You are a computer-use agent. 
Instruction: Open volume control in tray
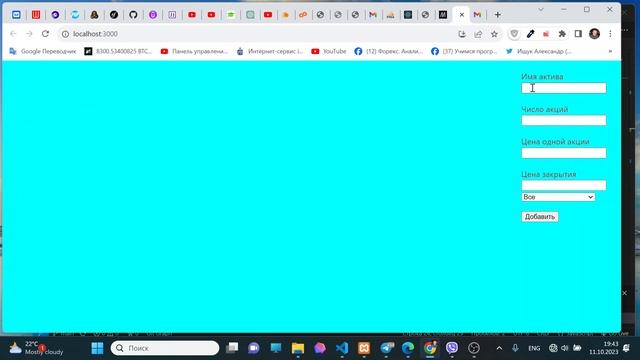coord(564,348)
